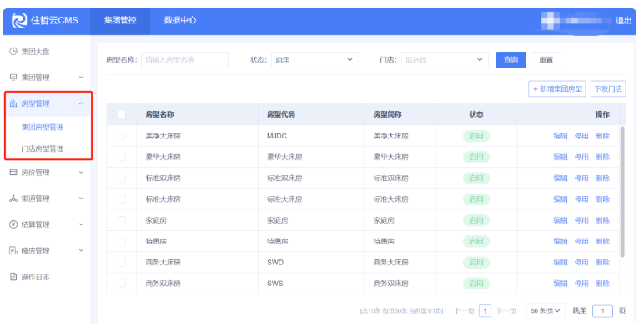Select 门店房型管理 submenu item
This screenshot has width=644, height=327.
tap(43, 148)
